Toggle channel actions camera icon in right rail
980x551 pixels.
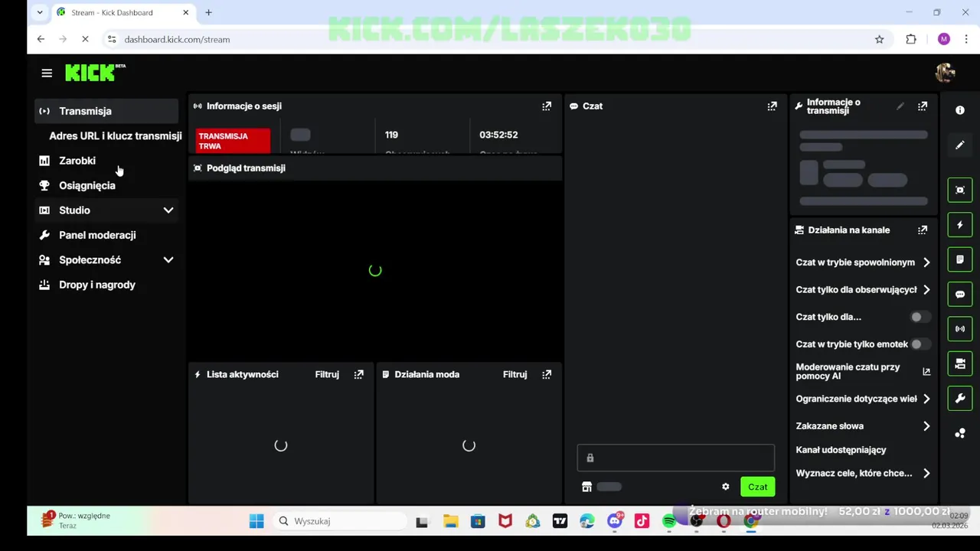(x=960, y=364)
